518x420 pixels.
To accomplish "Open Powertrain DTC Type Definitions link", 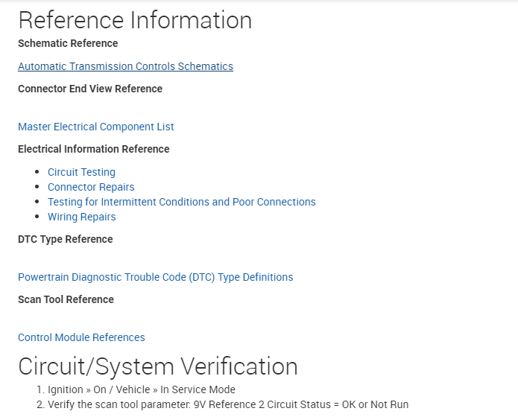I will point(155,277).
